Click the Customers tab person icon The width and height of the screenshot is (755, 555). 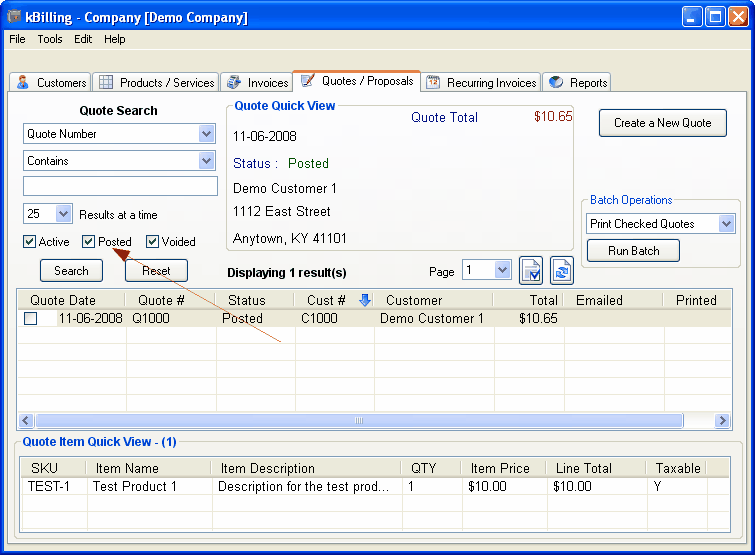(x=23, y=82)
